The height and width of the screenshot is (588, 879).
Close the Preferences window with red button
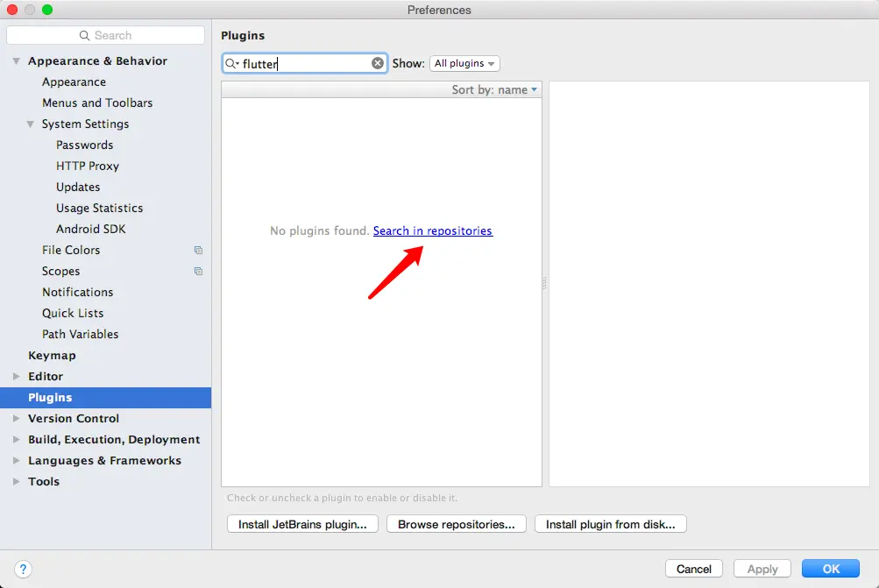point(12,10)
